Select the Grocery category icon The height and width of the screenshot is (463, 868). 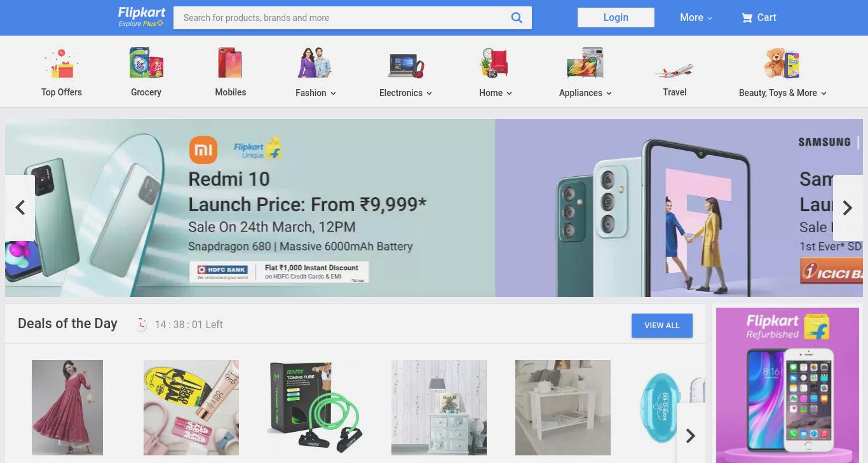146,62
